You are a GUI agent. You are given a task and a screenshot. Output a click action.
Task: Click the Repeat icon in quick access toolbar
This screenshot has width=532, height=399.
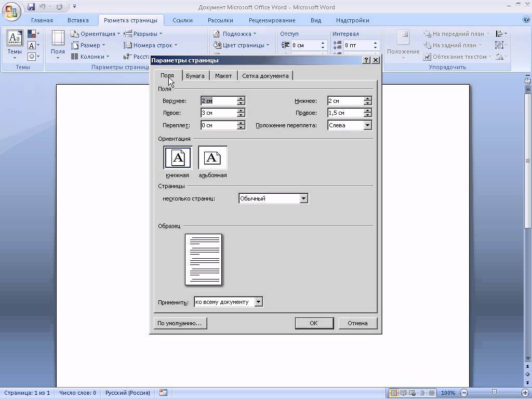[x=59, y=6]
